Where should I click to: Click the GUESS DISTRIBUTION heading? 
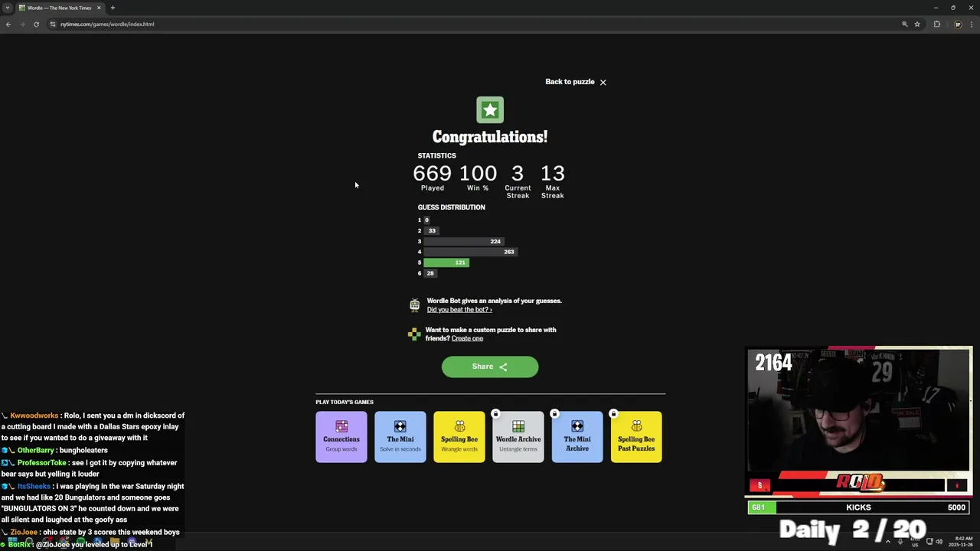tap(451, 207)
